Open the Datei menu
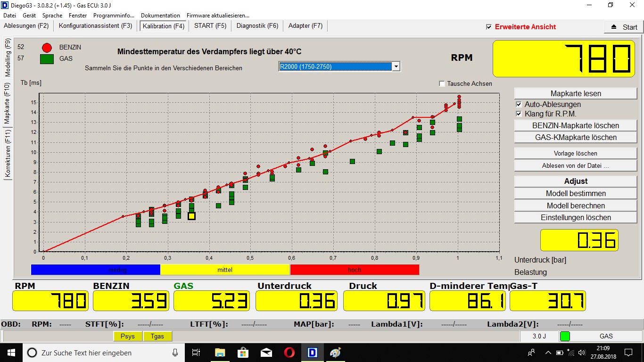644x362 pixels. (9, 16)
